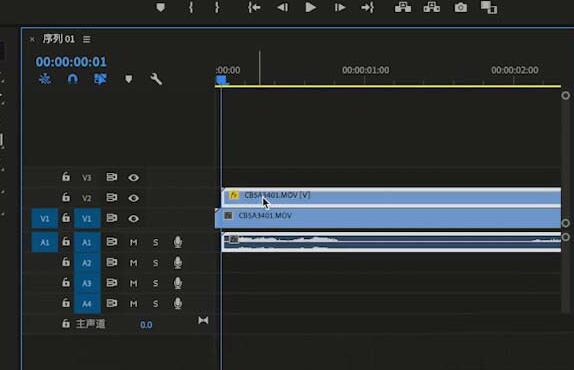The height and width of the screenshot is (370, 574).
Task: Toggle V1 track targeting
Action: click(87, 218)
